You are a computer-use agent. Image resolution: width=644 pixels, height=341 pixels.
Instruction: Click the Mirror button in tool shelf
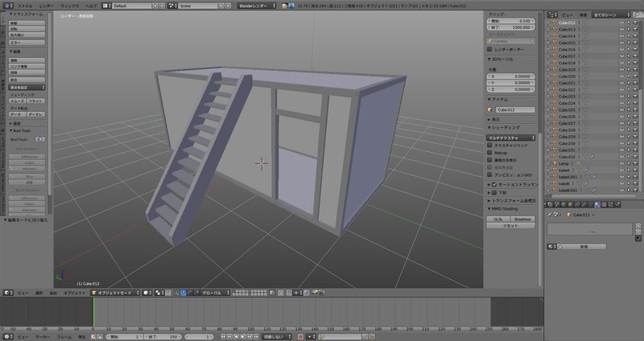tap(27, 43)
